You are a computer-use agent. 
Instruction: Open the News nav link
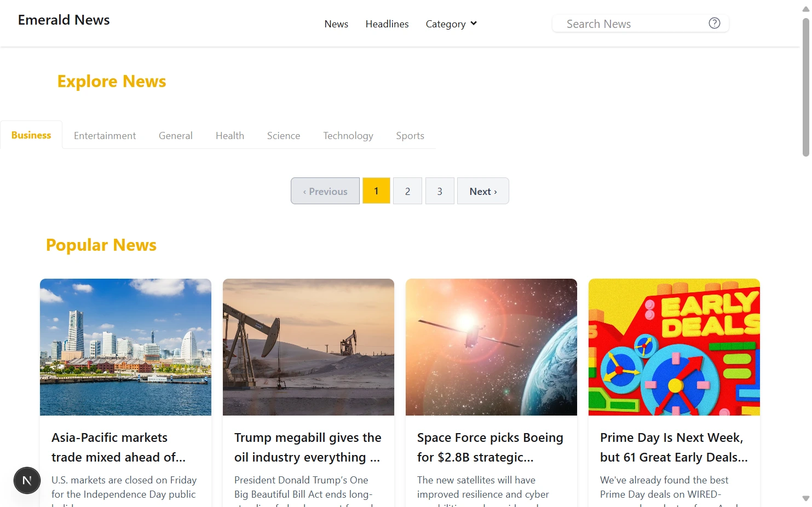pyautogui.click(x=336, y=24)
